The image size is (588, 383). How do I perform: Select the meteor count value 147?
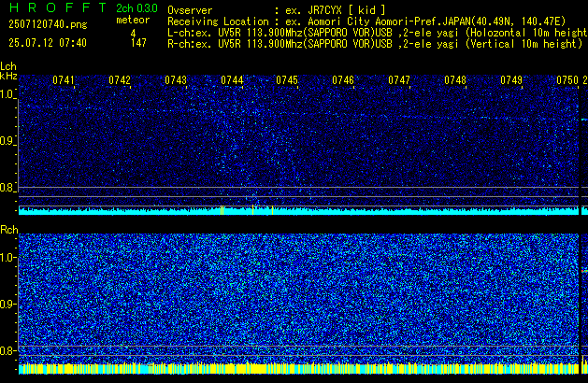tap(138, 43)
